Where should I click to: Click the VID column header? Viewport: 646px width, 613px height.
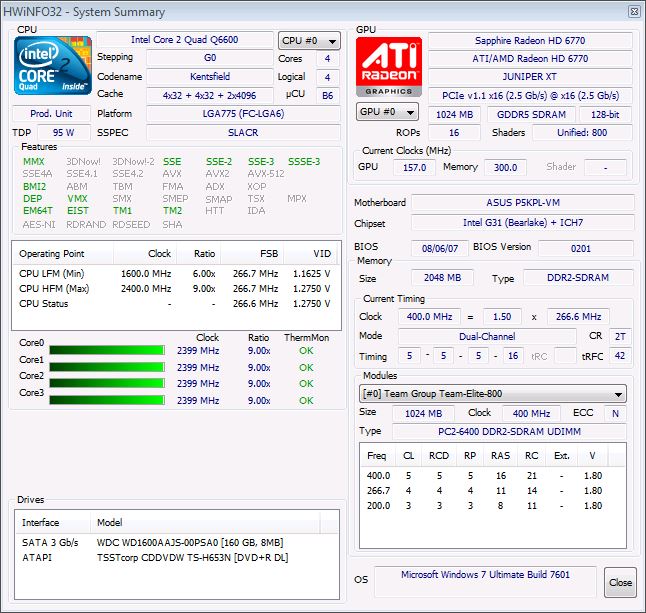coord(310,254)
